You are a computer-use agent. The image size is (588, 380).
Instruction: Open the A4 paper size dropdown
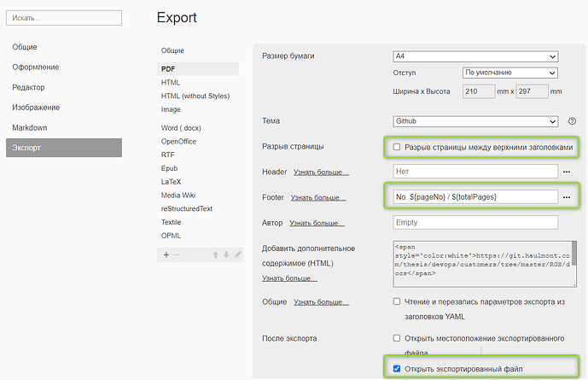pos(474,56)
